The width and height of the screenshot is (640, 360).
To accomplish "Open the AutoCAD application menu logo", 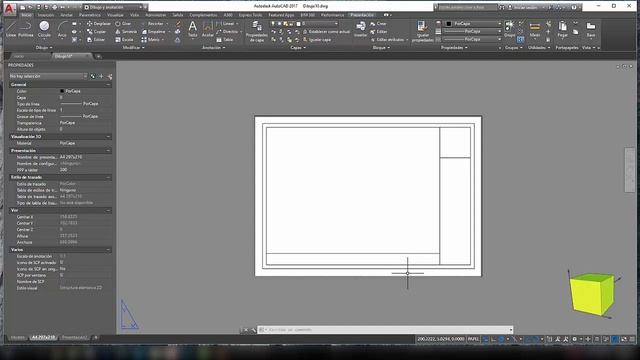I will click(x=9, y=8).
